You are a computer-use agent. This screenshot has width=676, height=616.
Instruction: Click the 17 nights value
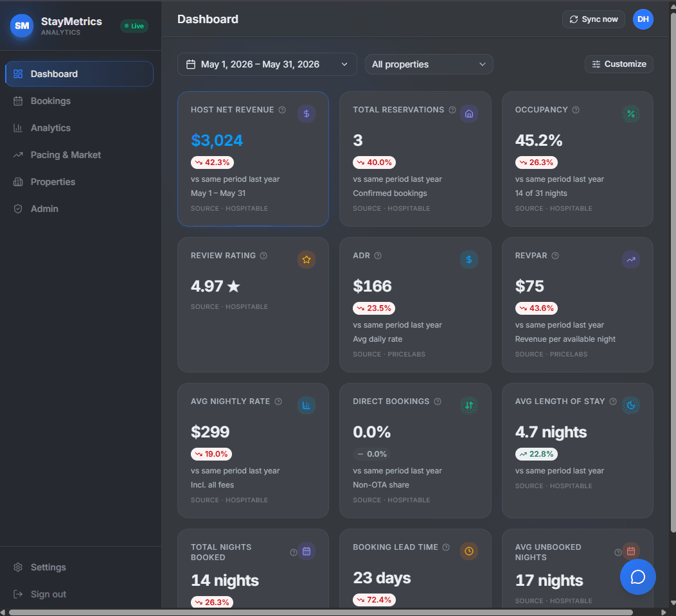(x=549, y=580)
